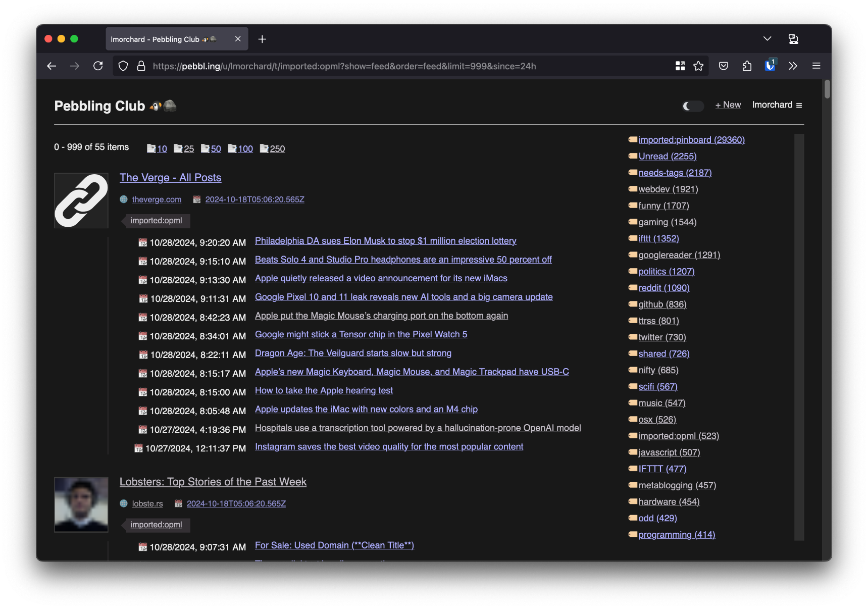Viewport: 868px width, 609px height.
Task: Save page to Pocket icon
Action: 724,66
